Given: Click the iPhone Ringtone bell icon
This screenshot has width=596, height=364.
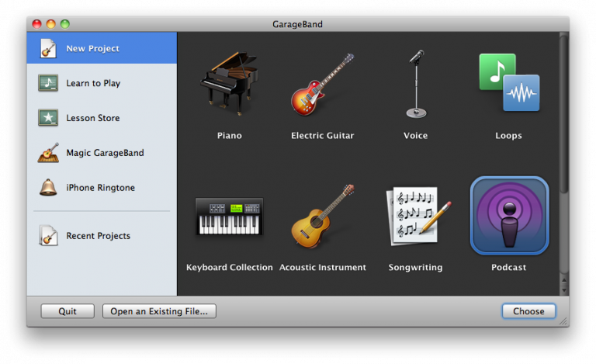Looking at the screenshot, I should point(48,187).
